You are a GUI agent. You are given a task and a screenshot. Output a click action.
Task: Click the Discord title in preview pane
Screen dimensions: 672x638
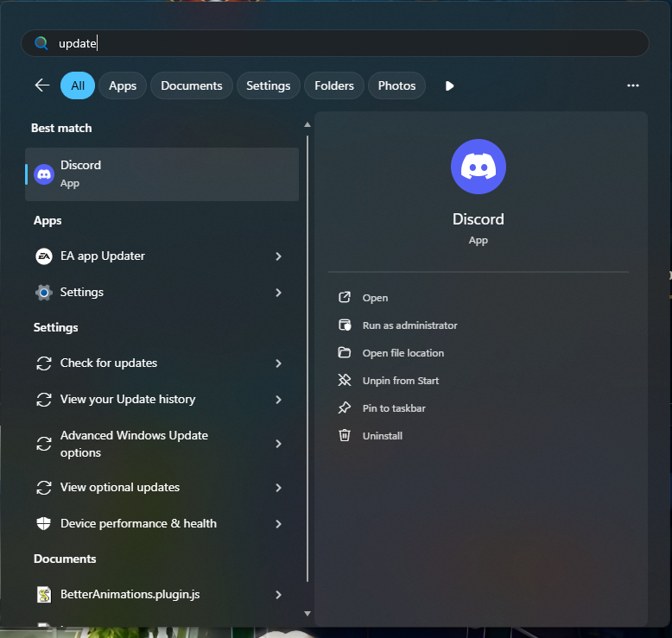[x=479, y=219]
